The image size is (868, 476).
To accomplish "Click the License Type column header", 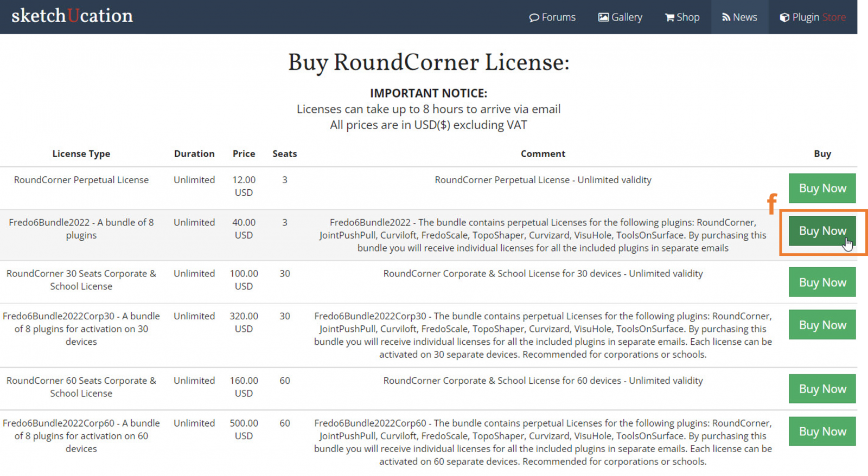I will pos(81,154).
